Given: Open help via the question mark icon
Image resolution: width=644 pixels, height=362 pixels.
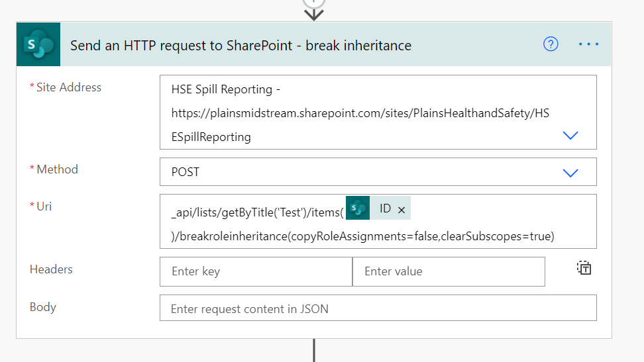Looking at the screenshot, I should click(x=551, y=44).
